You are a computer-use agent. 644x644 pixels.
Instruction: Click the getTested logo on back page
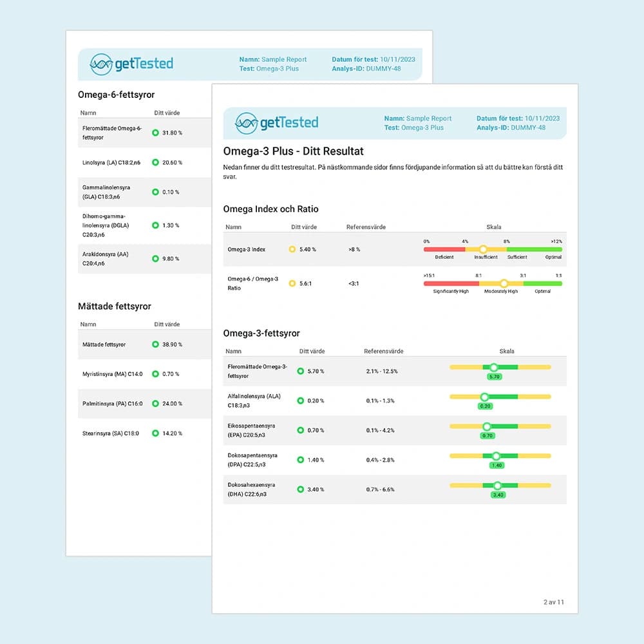click(131, 64)
